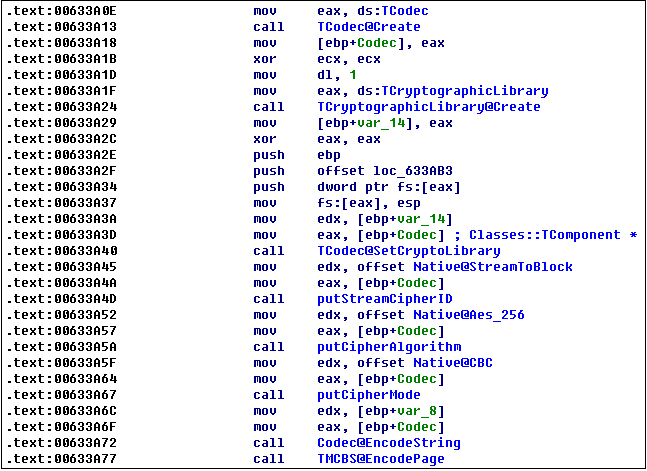This screenshot has width=647, height=471.
Task: Click address .text:00633A77
Action: coord(62,459)
